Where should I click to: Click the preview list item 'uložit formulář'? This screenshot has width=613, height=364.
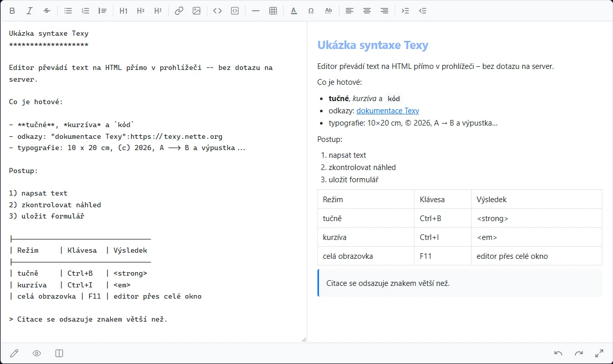coord(354,180)
